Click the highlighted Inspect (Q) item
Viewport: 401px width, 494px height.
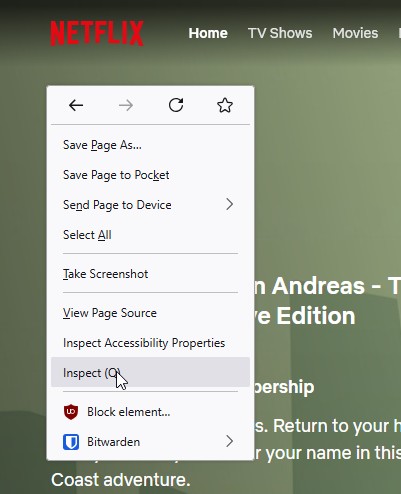[150, 372]
